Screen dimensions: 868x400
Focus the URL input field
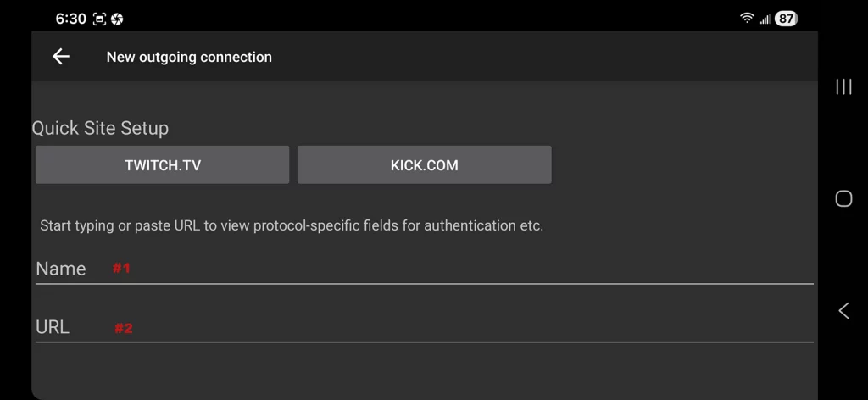click(x=424, y=327)
